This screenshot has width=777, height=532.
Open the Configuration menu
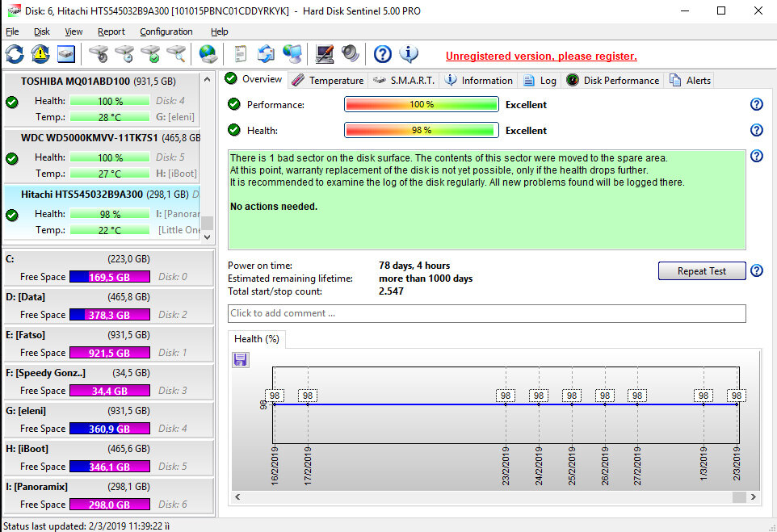point(166,31)
